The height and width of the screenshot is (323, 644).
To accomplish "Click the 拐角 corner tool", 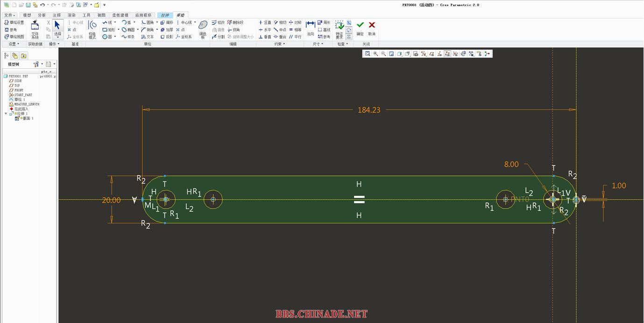I will click(x=234, y=29).
